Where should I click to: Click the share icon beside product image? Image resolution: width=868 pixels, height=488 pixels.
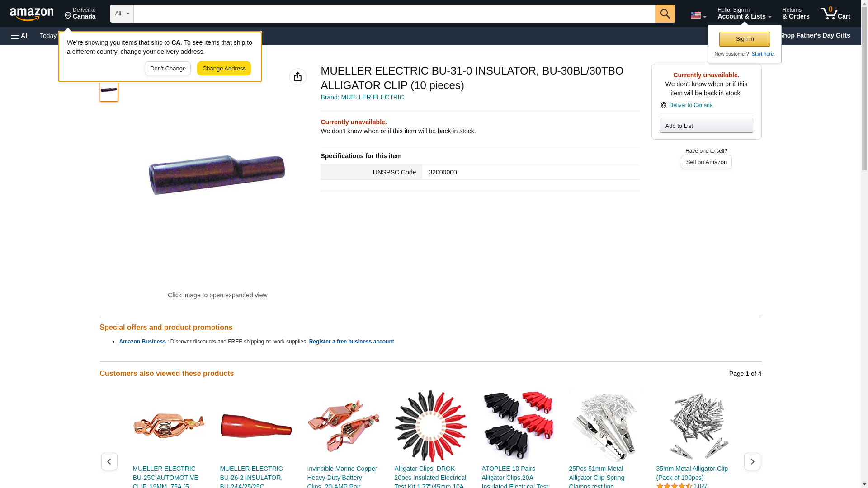pos(297,77)
